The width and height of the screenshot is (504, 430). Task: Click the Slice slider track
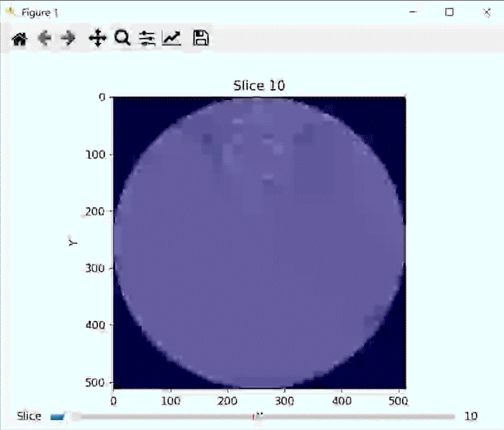(x=253, y=417)
